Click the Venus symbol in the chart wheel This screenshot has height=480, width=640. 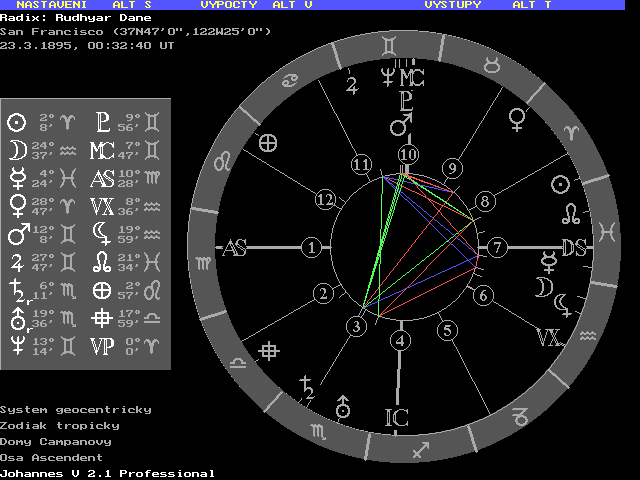518,120
